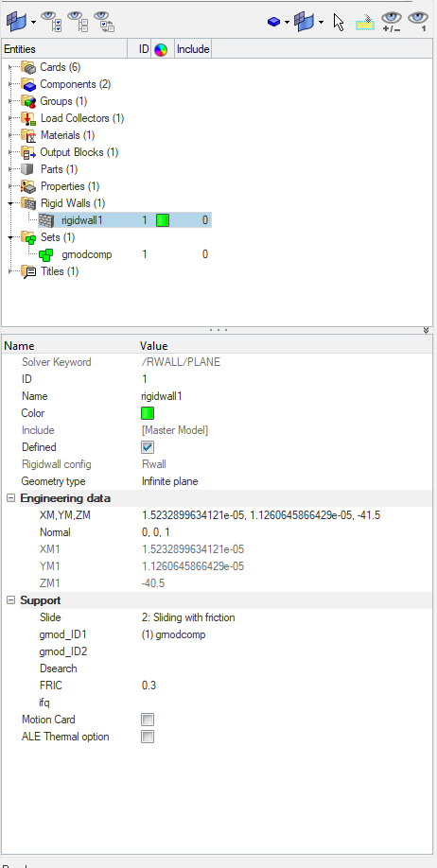Select the Materials (1) tree entry
The height and width of the screenshot is (868, 437).
(67, 135)
